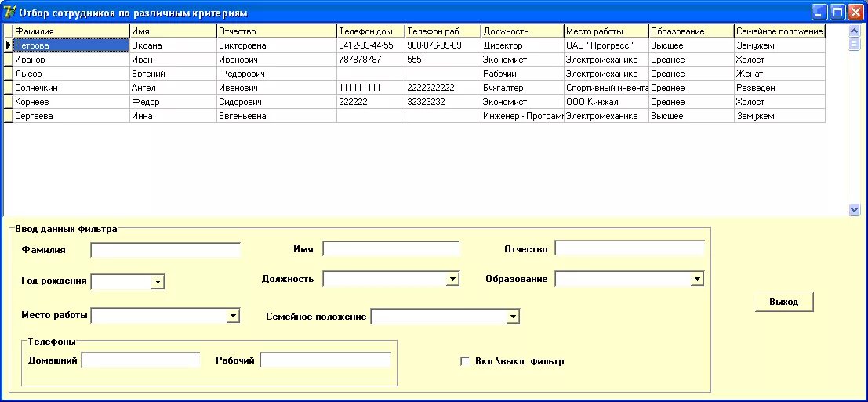The image size is (868, 402).
Task: Click the work phone 555 cell
Action: click(443, 60)
